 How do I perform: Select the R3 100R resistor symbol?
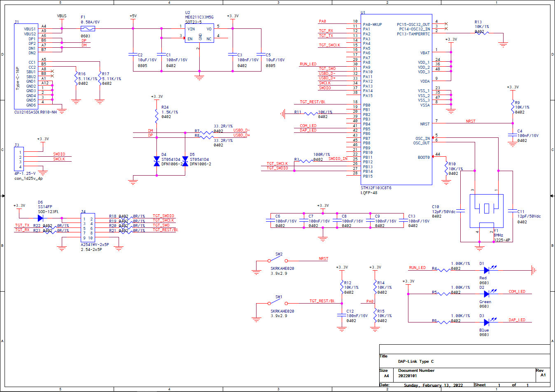[x=306, y=161]
